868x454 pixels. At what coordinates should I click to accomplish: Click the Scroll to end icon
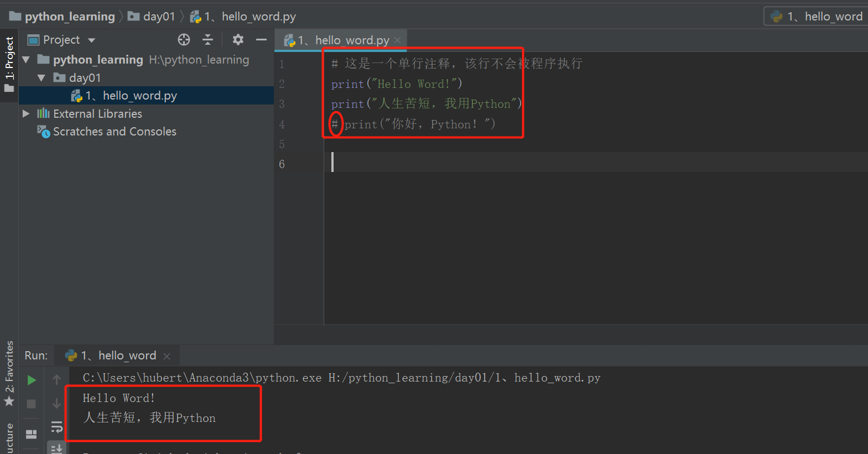[x=56, y=448]
